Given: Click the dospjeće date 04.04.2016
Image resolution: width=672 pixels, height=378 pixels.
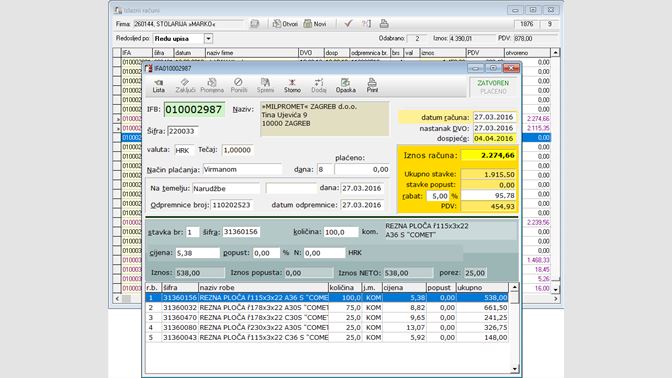Looking at the screenshot, I should 495,138.
